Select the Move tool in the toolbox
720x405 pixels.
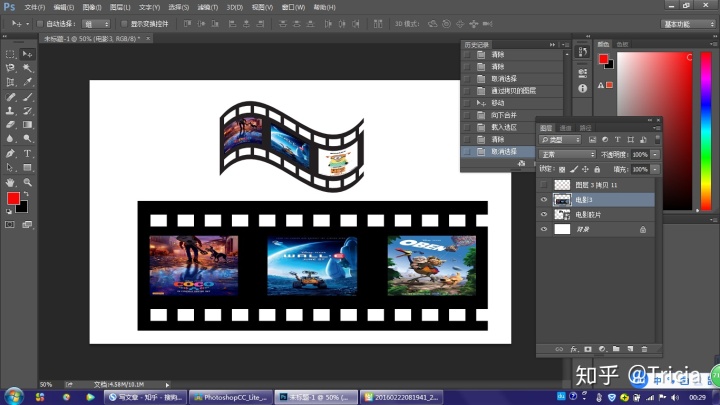(x=27, y=54)
